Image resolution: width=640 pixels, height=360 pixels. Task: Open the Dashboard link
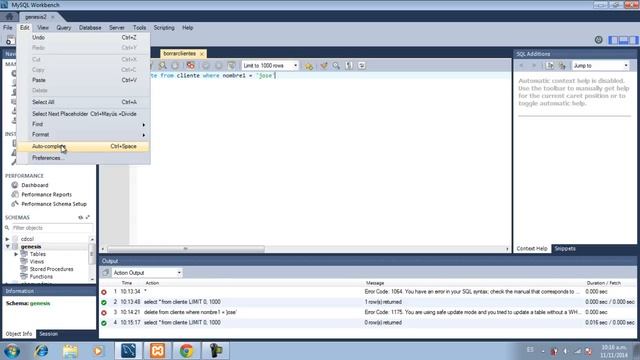click(35, 185)
